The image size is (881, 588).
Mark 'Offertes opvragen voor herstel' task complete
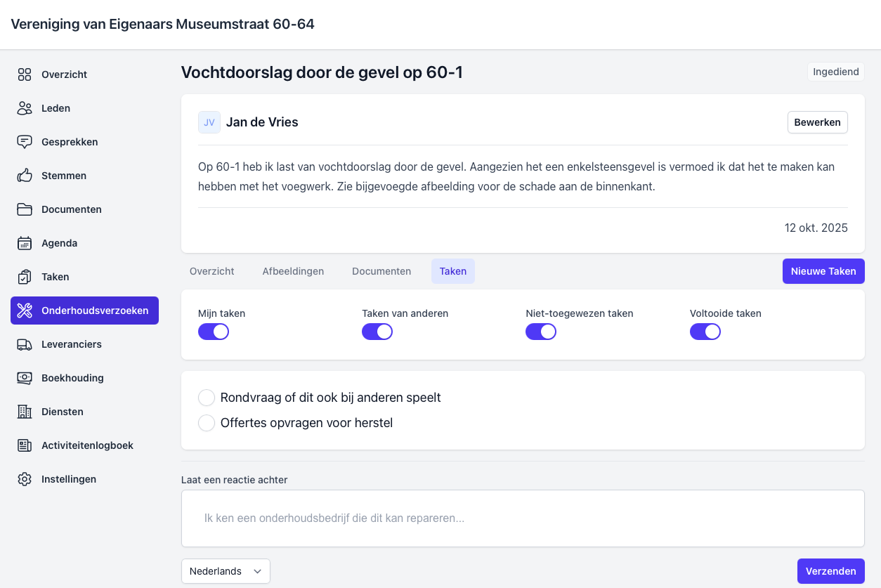[207, 423]
